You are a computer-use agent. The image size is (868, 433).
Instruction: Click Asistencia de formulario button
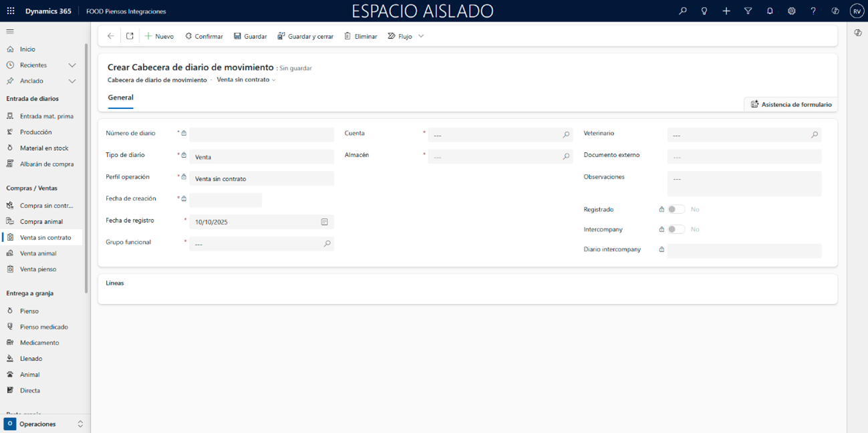point(791,104)
